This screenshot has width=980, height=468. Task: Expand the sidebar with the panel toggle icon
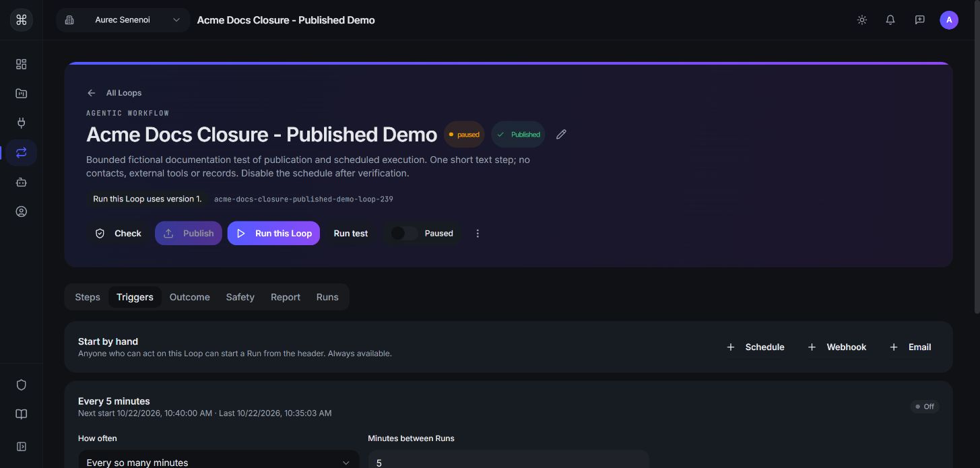(x=22, y=446)
